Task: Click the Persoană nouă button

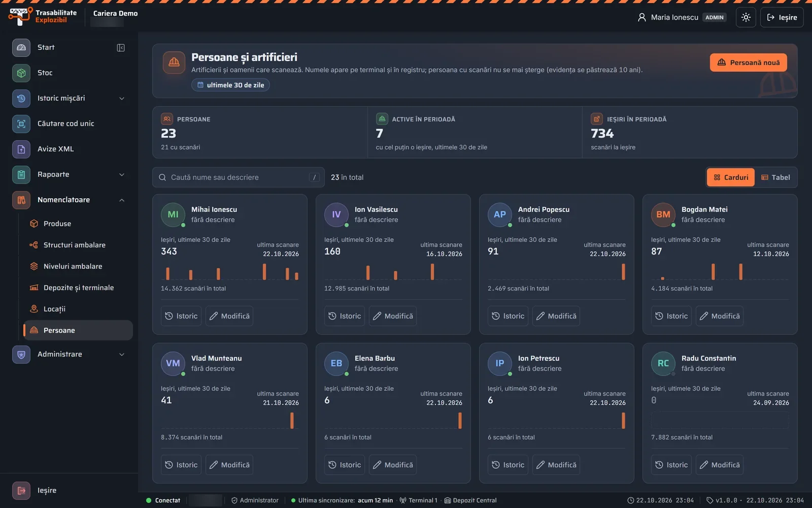Action: point(749,62)
